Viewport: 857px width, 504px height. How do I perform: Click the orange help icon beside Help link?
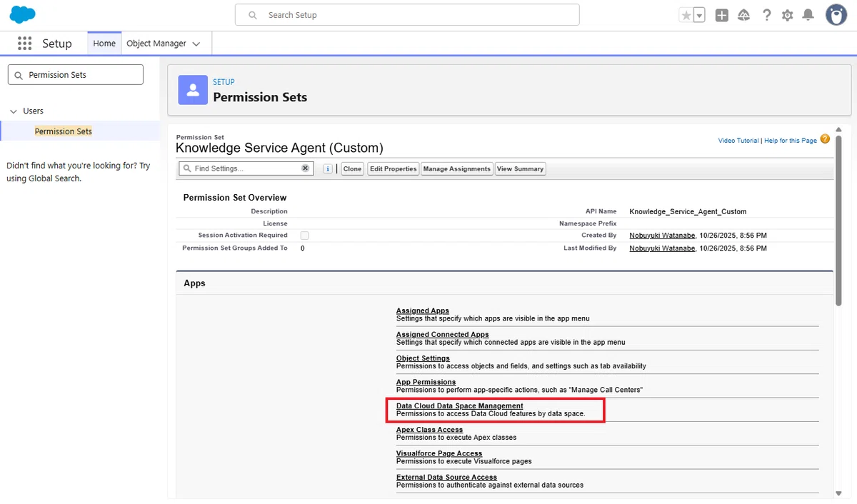pyautogui.click(x=825, y=139)
